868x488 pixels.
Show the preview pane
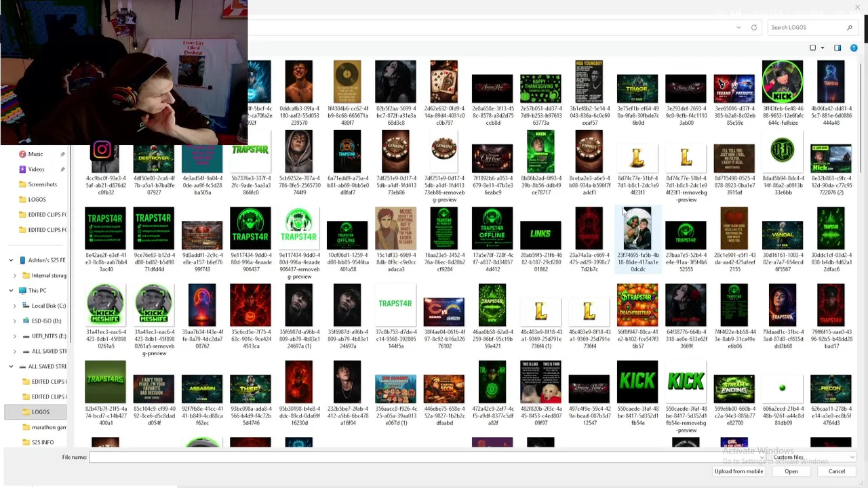837,47
